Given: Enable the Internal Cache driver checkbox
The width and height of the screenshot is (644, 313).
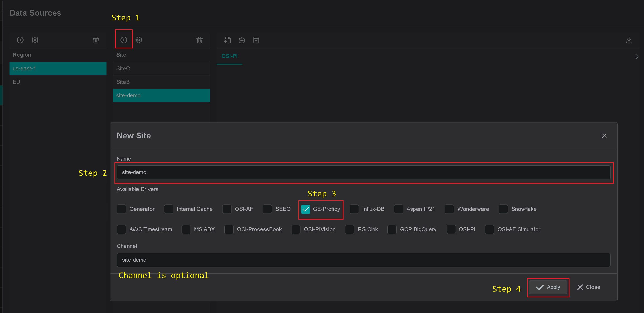Looking at the screenshot, I should tap(169, 209).
